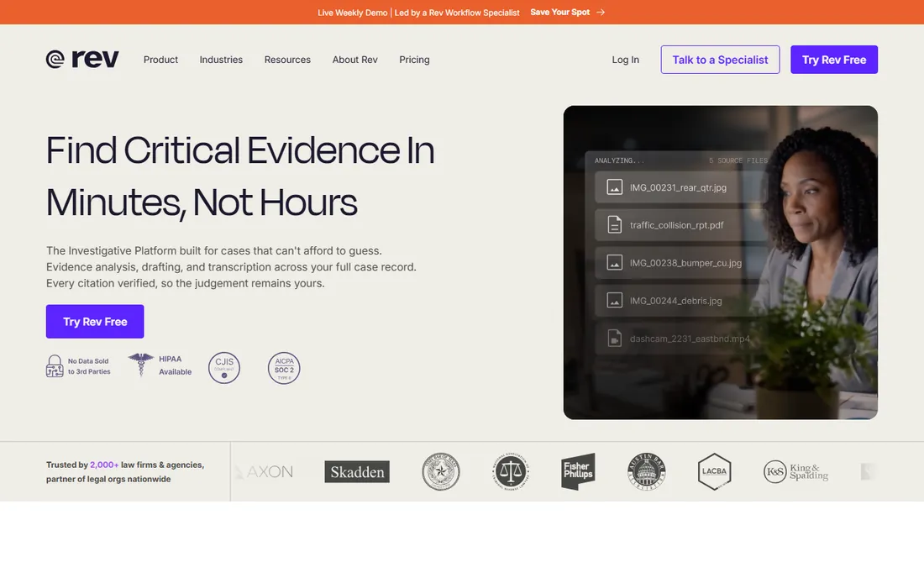Select the IMG_00244_debris.jpg file name
Viewport: 924px width, 578px height.
(675, 301)
